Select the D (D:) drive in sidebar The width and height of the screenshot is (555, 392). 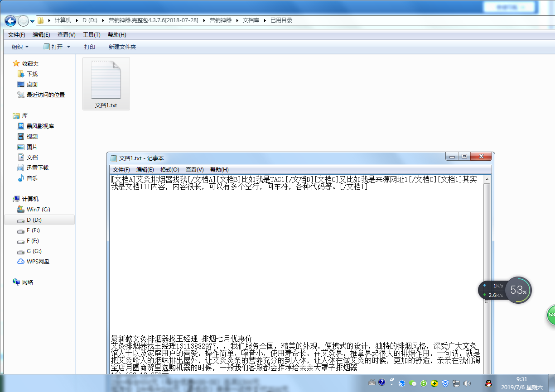34,220
